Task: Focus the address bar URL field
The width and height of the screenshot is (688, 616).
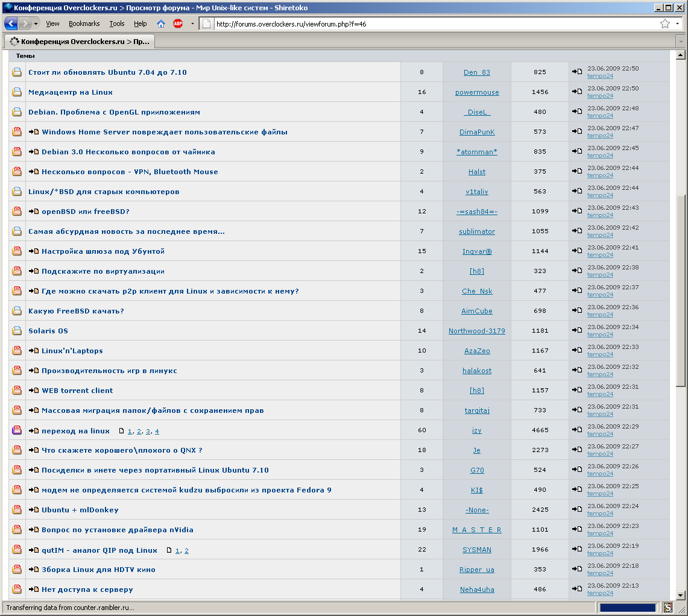Action: click(434, 24)
